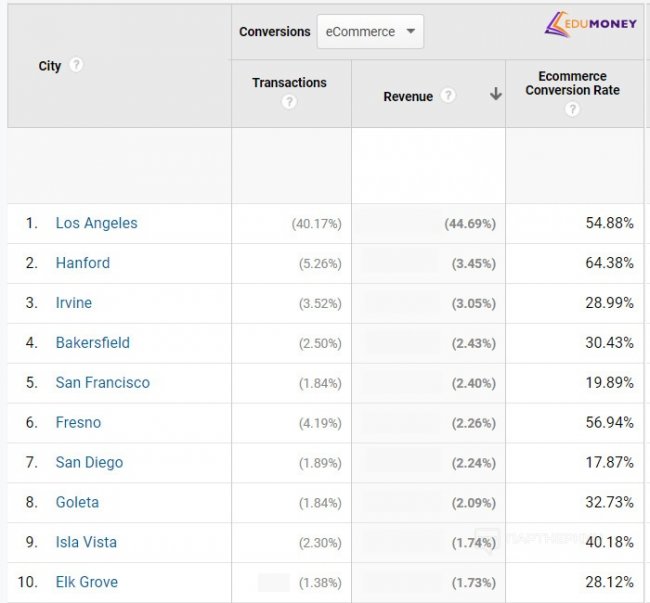This screenshot has width=650, height=603.
Task: Click the Ecommerce Conversion Rate help icon
Action: (x=572, y=109)
